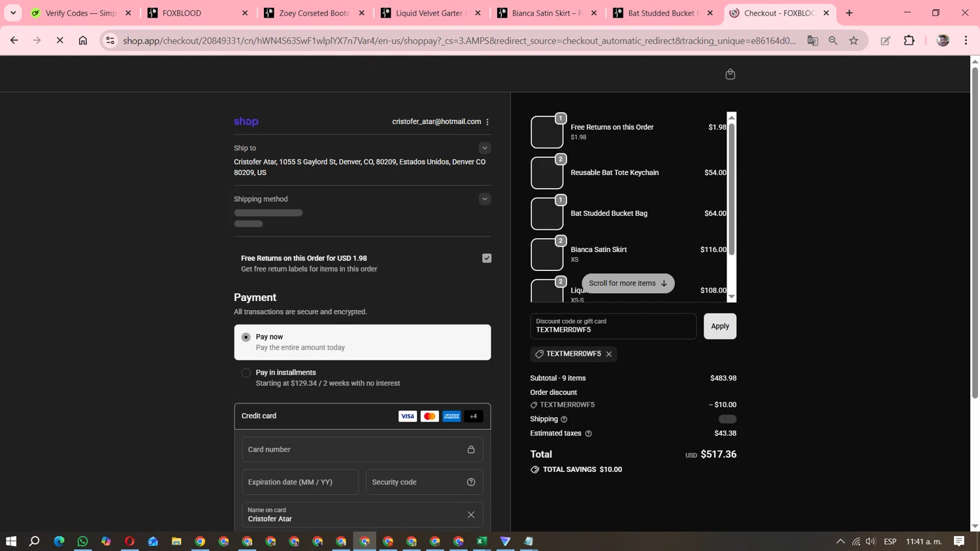Show hidden system tray icons
Viewport: 980px width, 551px height.
click(840, 541)
